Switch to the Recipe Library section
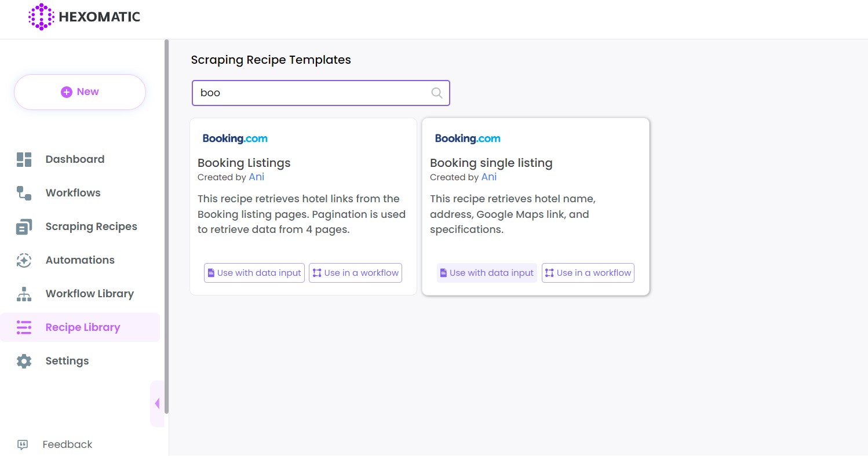Screen dimensions: 868x456 click(x=82, y=327)
